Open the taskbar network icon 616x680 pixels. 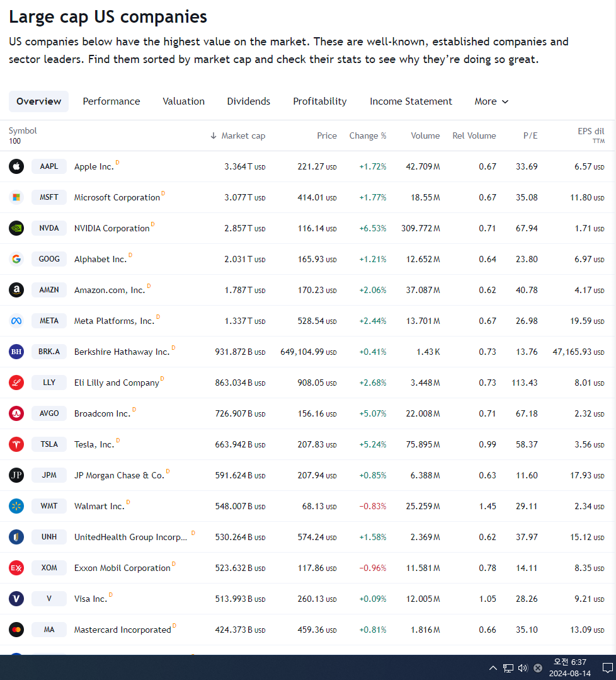508,668
